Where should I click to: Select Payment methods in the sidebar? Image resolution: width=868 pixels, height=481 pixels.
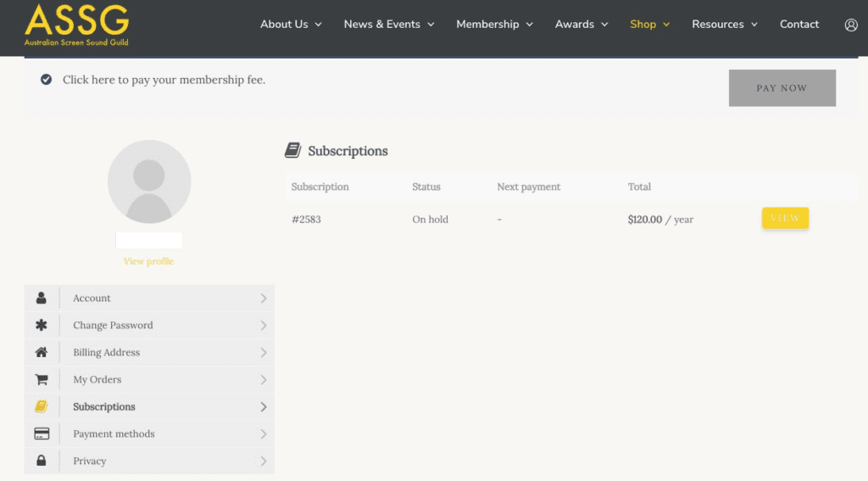pos(149,433)
